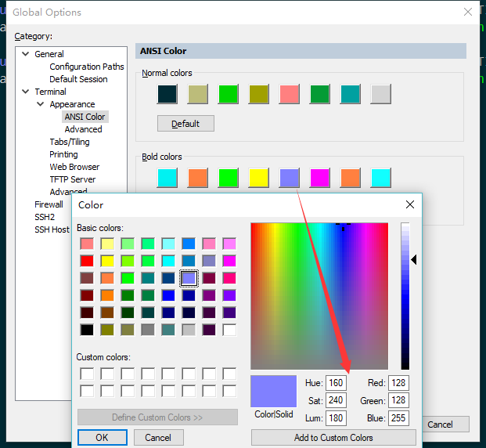Select the first empty custom color slot
The image size is (486, 448).
(87, 374)
